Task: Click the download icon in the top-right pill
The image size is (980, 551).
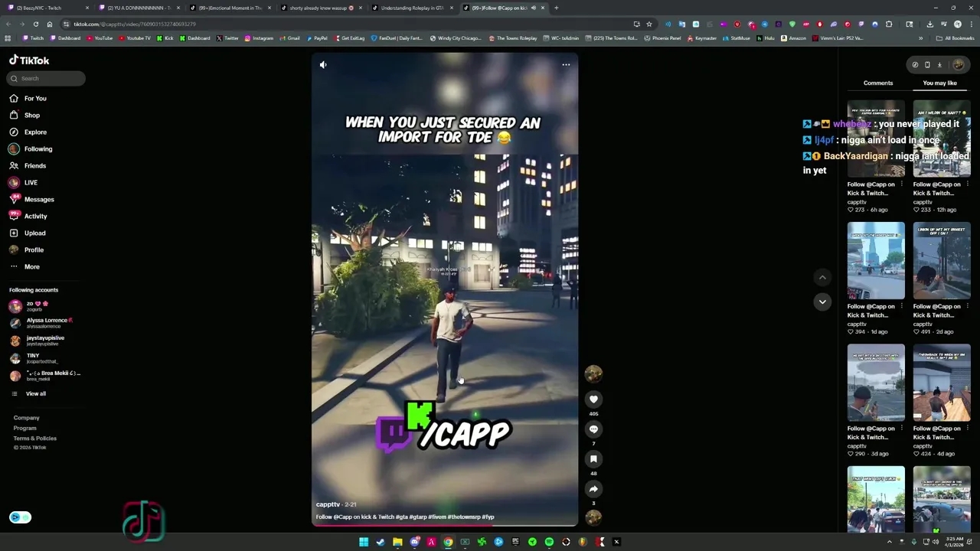Action: [939, 65]
